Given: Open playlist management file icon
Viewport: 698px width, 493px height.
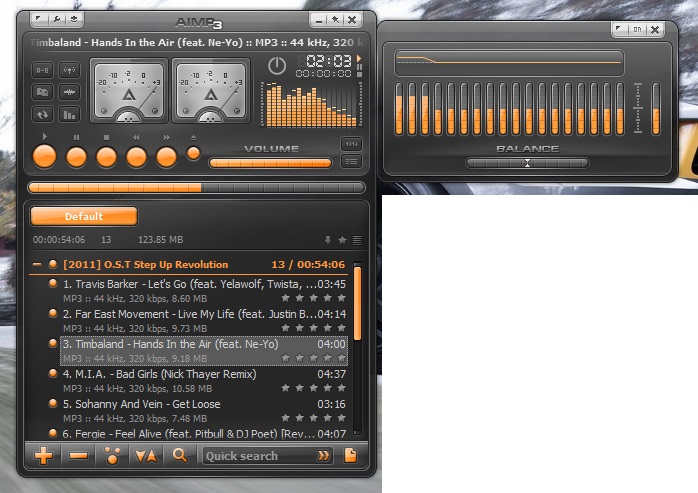Looking at the screenshot, I should pos(351,455).
